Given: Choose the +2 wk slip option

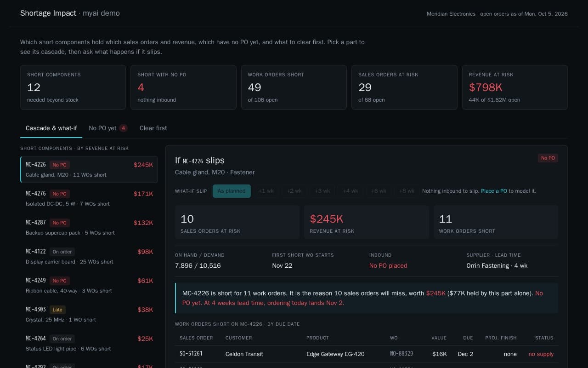Looking at the screenshot, I should point(294,191).
